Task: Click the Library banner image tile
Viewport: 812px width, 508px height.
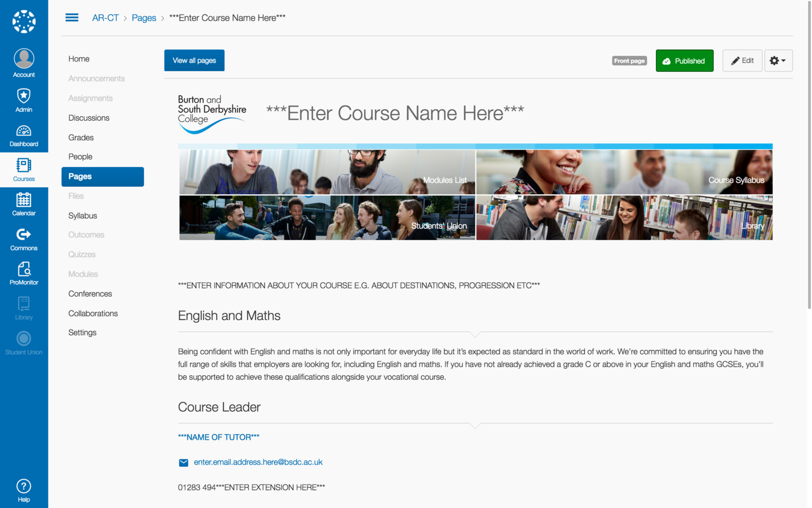Action: tap(624, 218)
